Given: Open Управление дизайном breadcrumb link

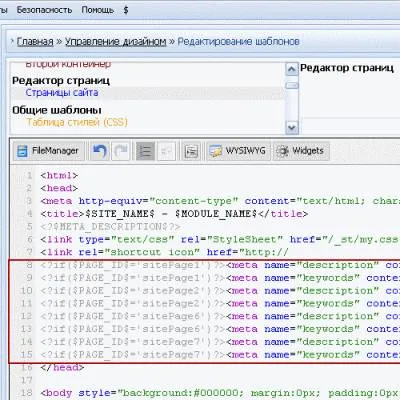Looking at the screenshot, I should coord(115,42).
